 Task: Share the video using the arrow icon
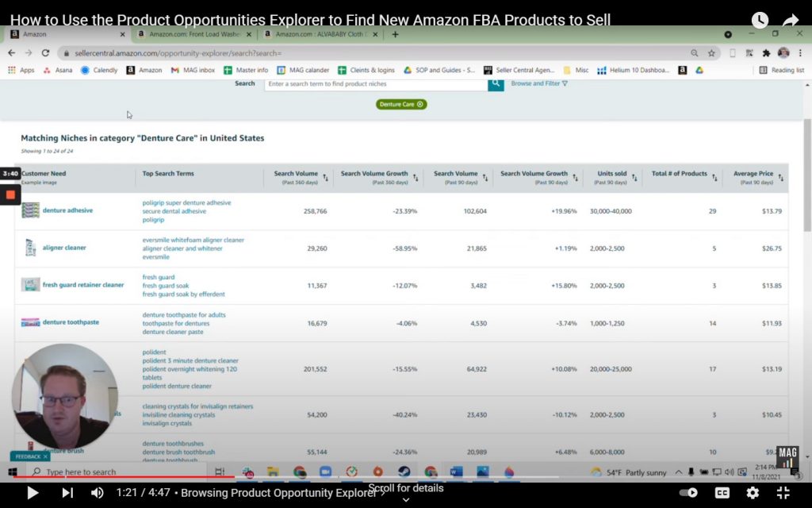click(x=791, y=20)
